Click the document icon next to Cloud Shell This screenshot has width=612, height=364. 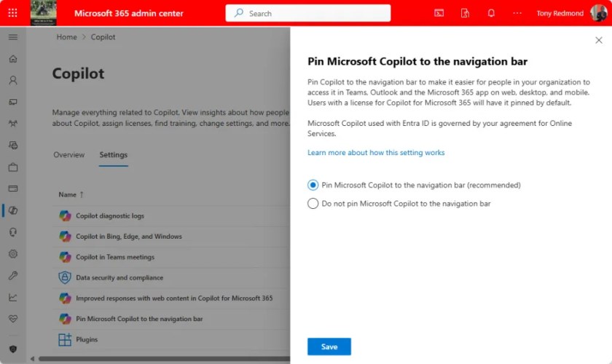tap(465, 13)
